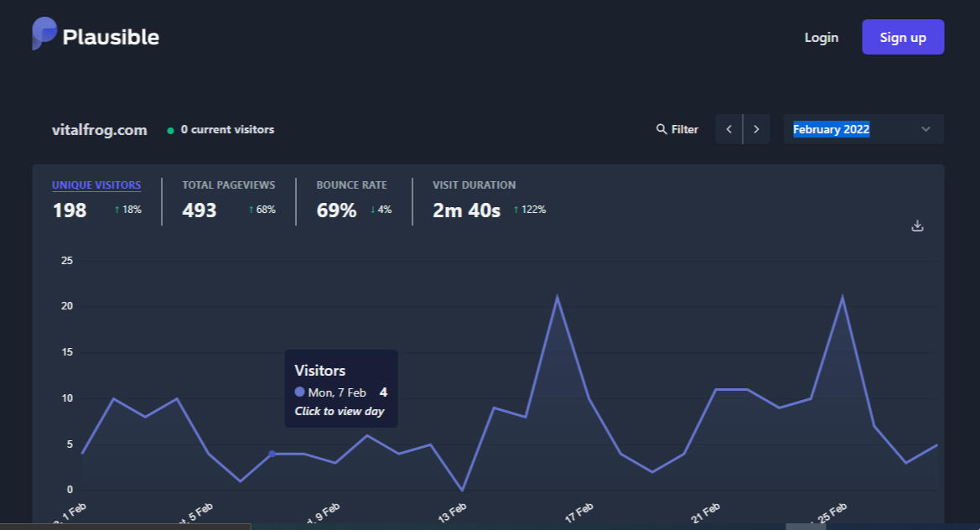Show the Visit Duration metric
This screenshot has width=980, height=530.
pos(474,185)
